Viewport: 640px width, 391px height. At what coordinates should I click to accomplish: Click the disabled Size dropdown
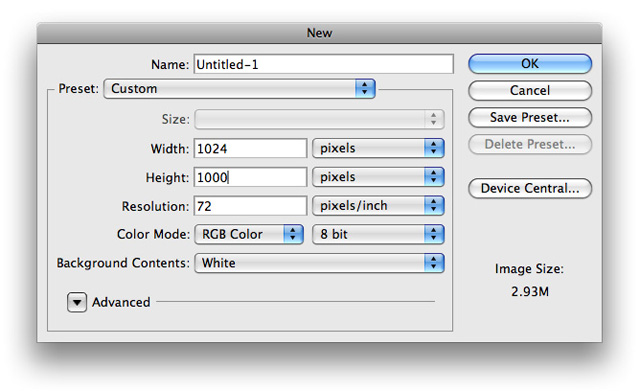point(319,119)
